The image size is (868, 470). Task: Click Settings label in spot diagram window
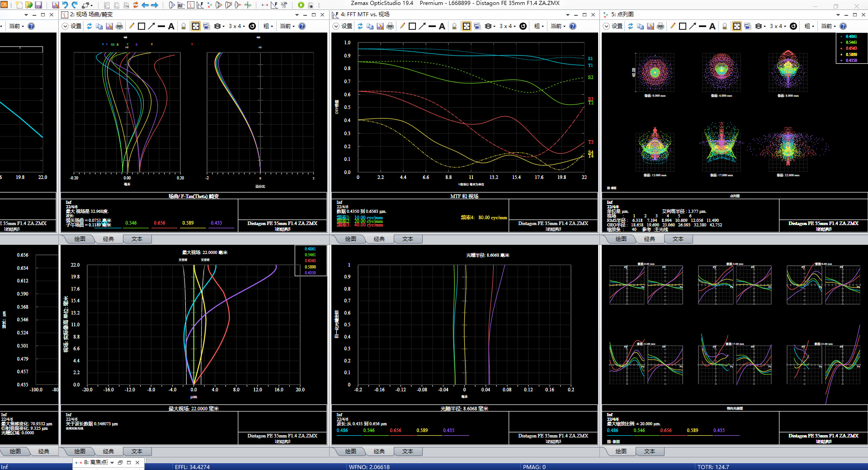tap(618, 26)
